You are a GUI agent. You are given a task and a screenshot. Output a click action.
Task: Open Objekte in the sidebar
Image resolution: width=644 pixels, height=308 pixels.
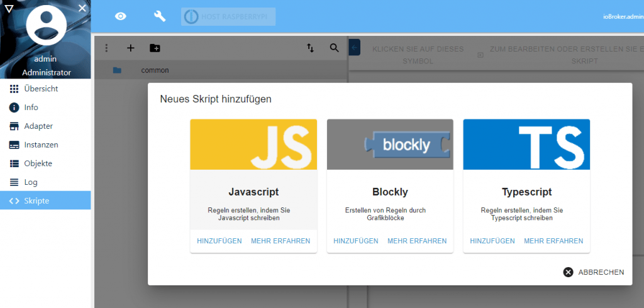coord(45,163)
